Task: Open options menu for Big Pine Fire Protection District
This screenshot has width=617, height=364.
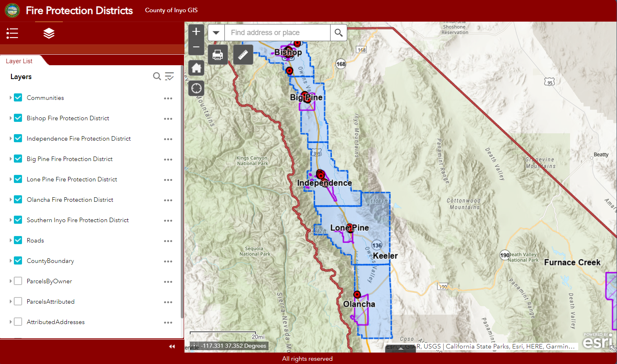Action: click(x=168, y=159)
